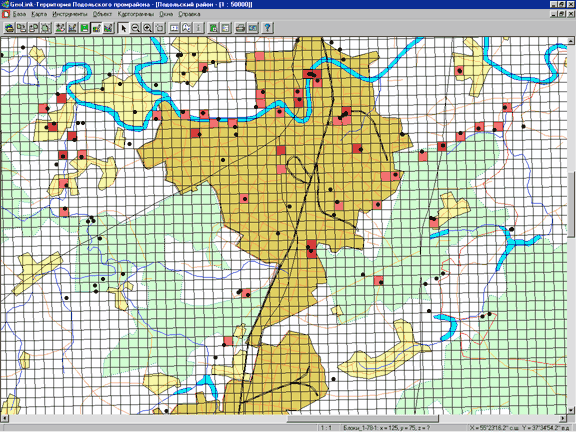This screenshot has height=432, width=576.
Task: Click the information 'i' toolbar icon
Action: click(x=199, y=28)
